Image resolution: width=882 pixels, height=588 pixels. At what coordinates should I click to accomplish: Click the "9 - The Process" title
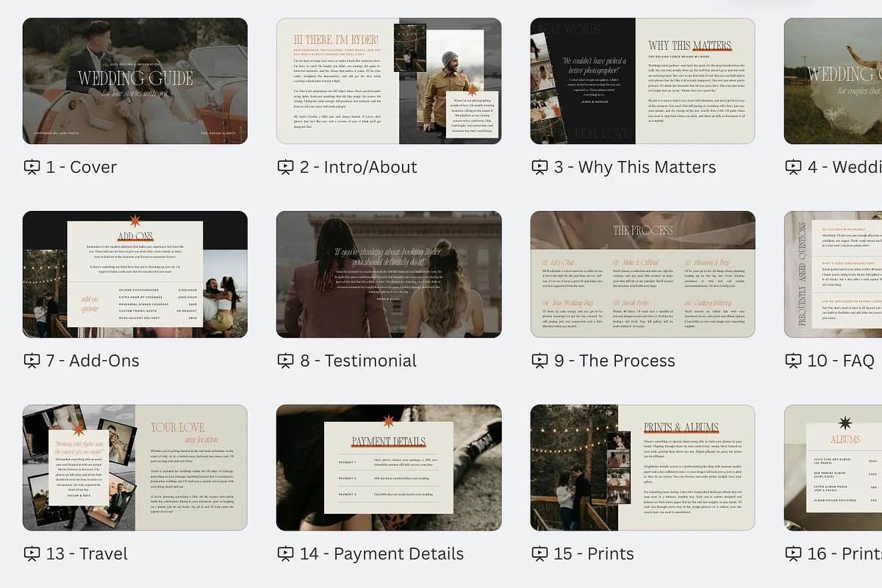pos(614,361)
